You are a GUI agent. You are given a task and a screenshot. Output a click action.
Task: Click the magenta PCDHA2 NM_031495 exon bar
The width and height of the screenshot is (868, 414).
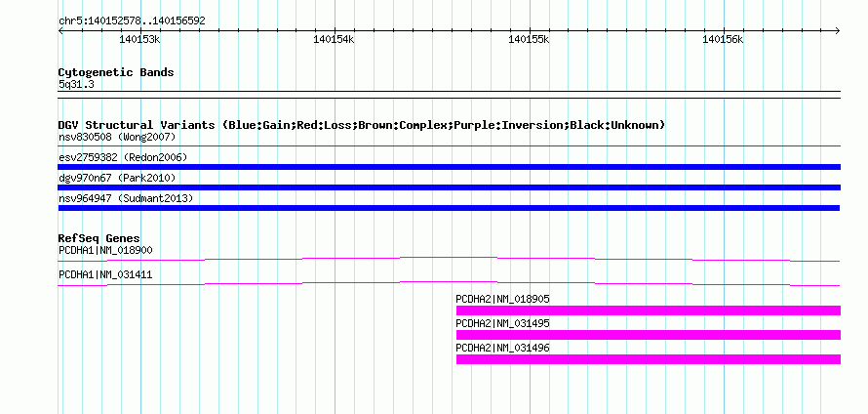pyautogui.click(x=649, y=335)
